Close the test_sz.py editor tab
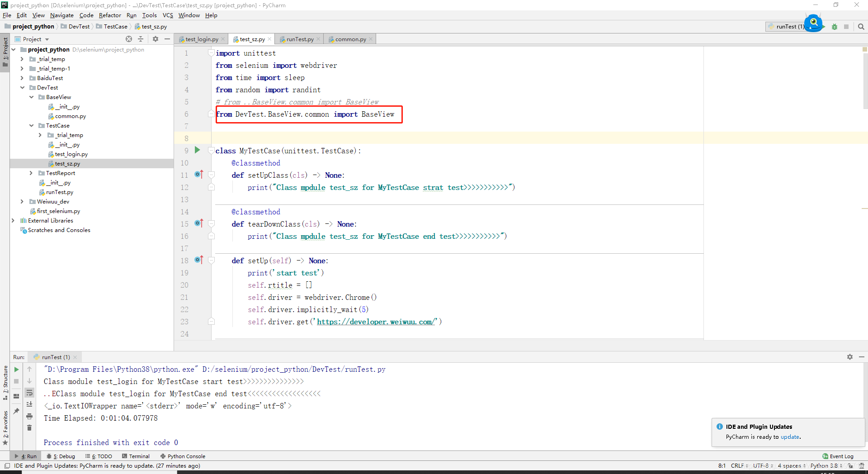This screenshot has height=474, width=868. [x=269, y=39]
